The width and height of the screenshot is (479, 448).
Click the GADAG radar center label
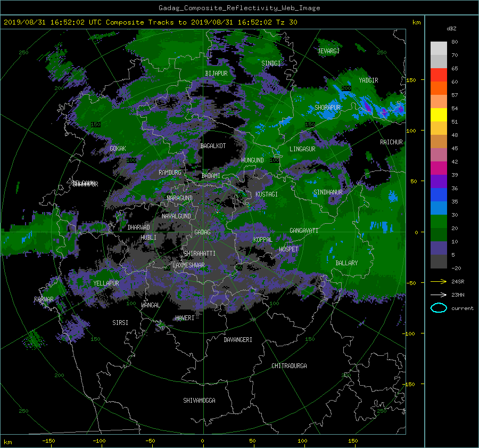coord(203,232)
